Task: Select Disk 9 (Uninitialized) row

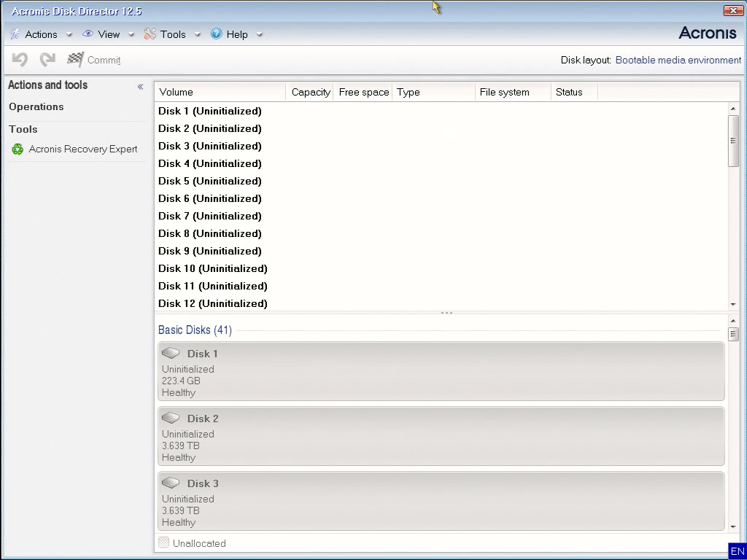Action: 441,251
